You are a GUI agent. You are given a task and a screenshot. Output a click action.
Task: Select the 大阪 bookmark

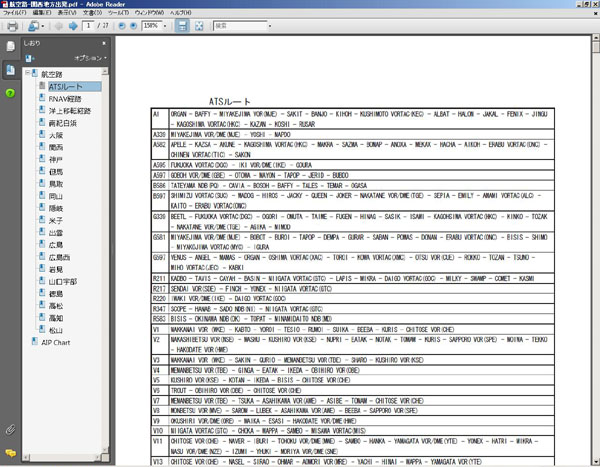pos(56,135)
